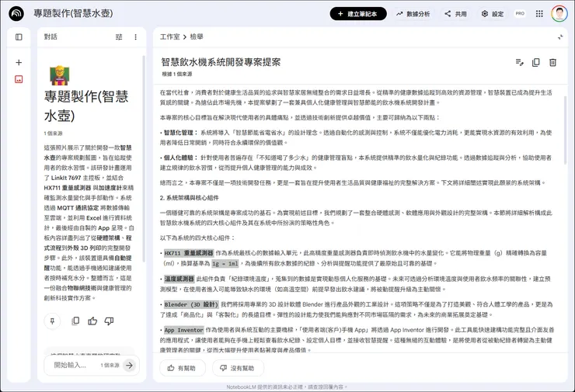Viewport: 575px width, 392px height.
Task: Click the Blender (3D 設計) highlighted term
Action: pyautogui.click(x=191, y=304)
